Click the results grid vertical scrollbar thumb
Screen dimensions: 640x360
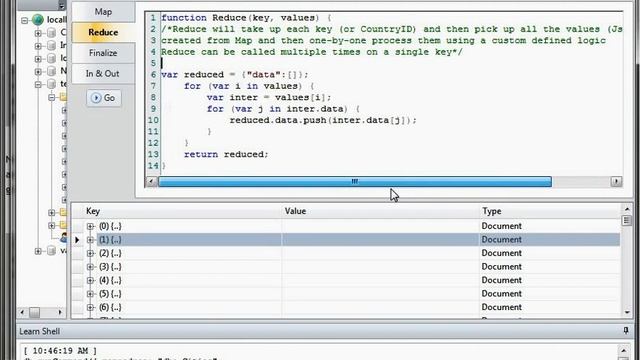click(x=627, y=220)
